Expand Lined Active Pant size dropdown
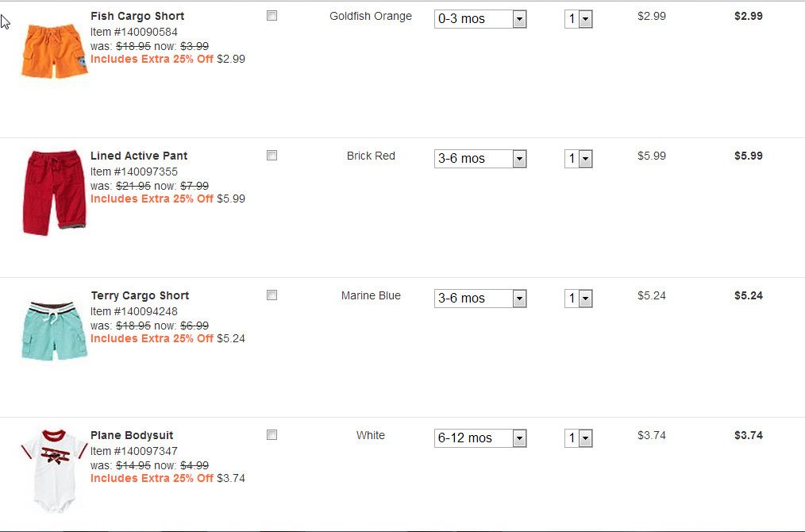 (480, 159)
